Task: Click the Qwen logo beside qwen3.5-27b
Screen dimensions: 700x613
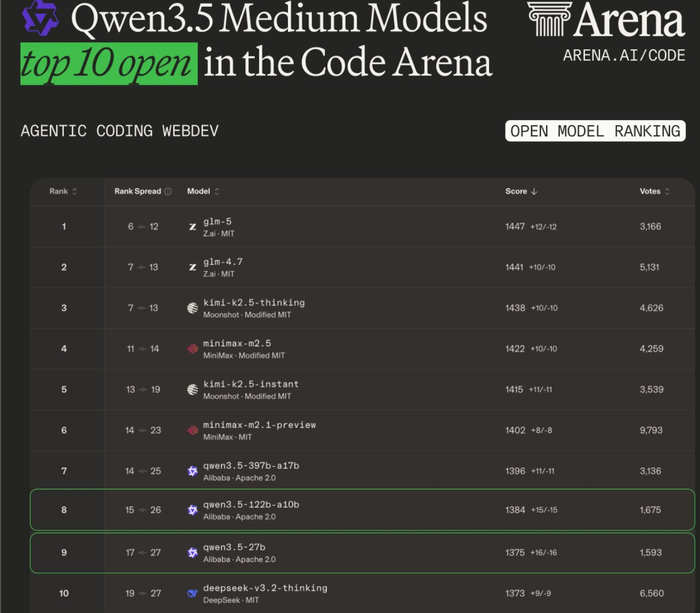Action: point(193,552)
